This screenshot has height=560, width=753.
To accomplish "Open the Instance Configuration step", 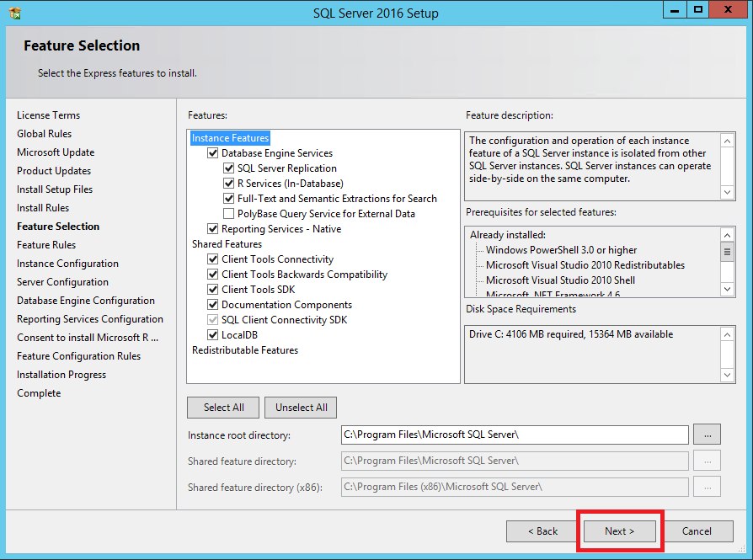I will pos(67,264).
